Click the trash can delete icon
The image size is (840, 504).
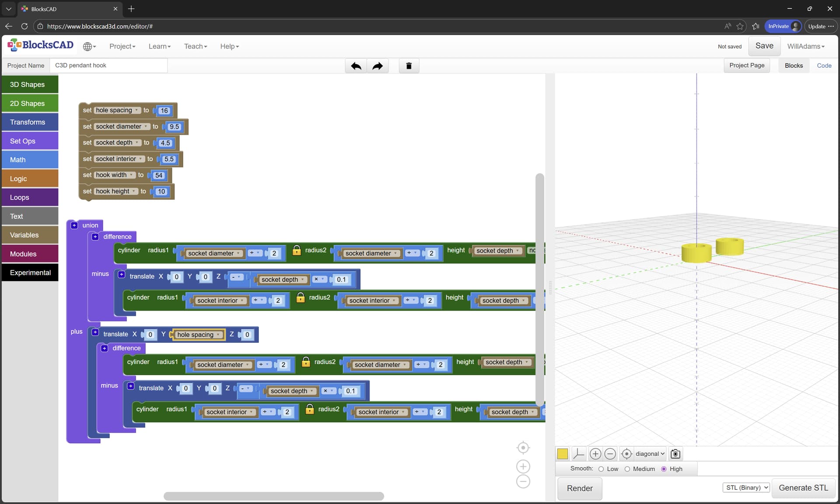[409, 66]
